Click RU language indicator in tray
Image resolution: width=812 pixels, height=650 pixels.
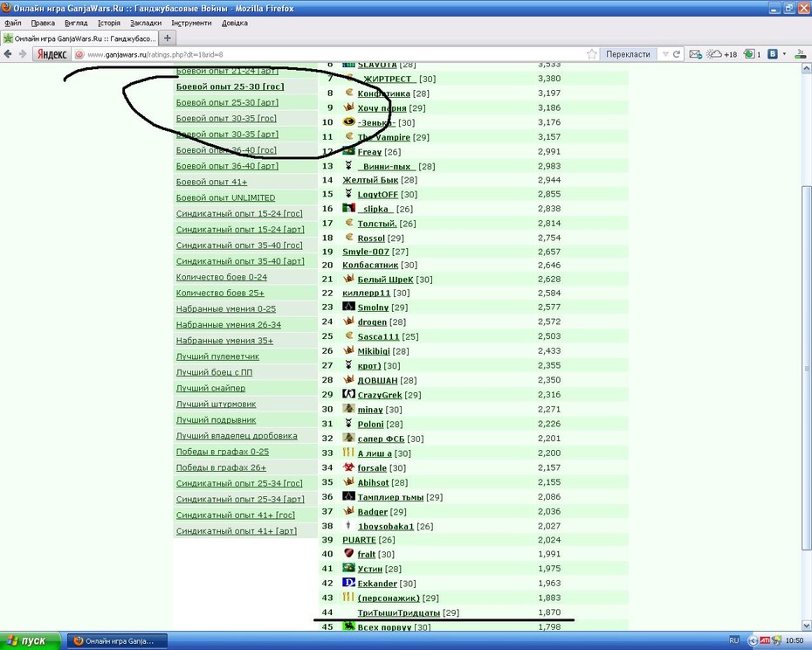tap(734, 640)
